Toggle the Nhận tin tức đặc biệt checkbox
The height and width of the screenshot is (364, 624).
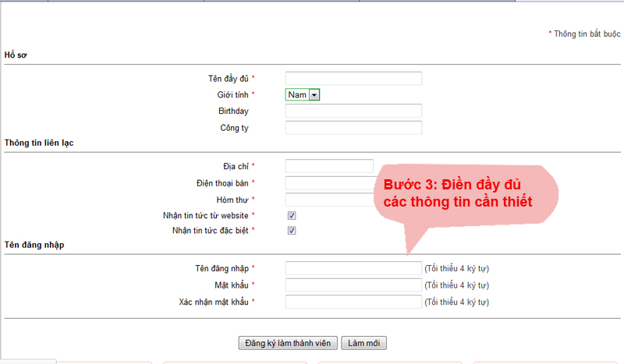coord(292,231)
